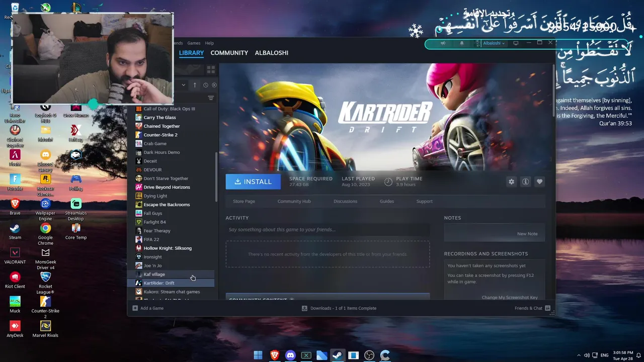The width and height of the screenshot is (644, 362).
Task: Open VALORANT desktop shortcut
Action: pos(15,255)
